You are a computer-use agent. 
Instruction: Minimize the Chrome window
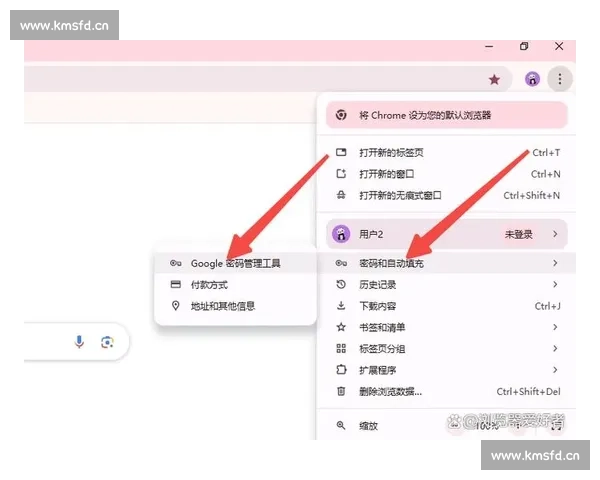(489, 46)
